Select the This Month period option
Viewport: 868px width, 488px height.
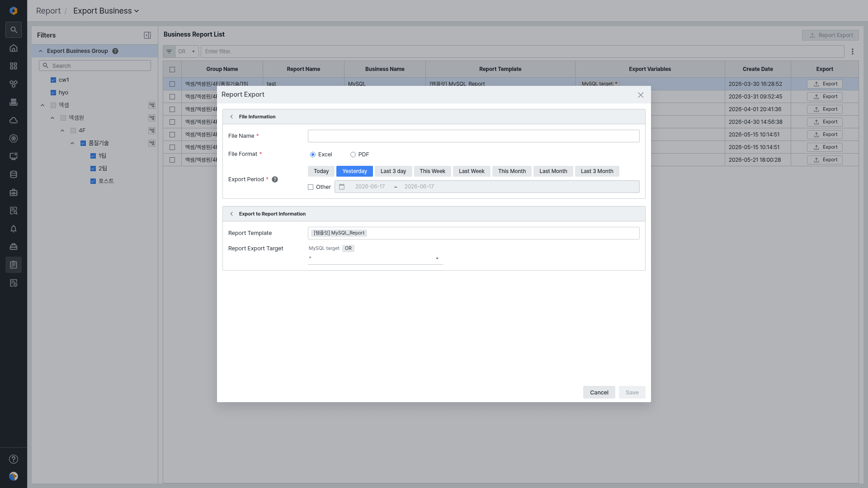[x=512, y=171]
